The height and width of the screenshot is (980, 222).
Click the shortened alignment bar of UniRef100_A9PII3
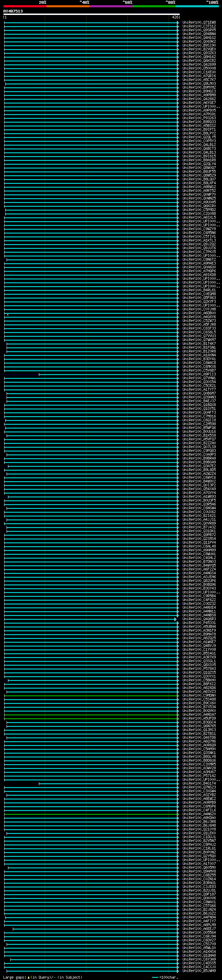pyautogui.click(x=109, y=374)
